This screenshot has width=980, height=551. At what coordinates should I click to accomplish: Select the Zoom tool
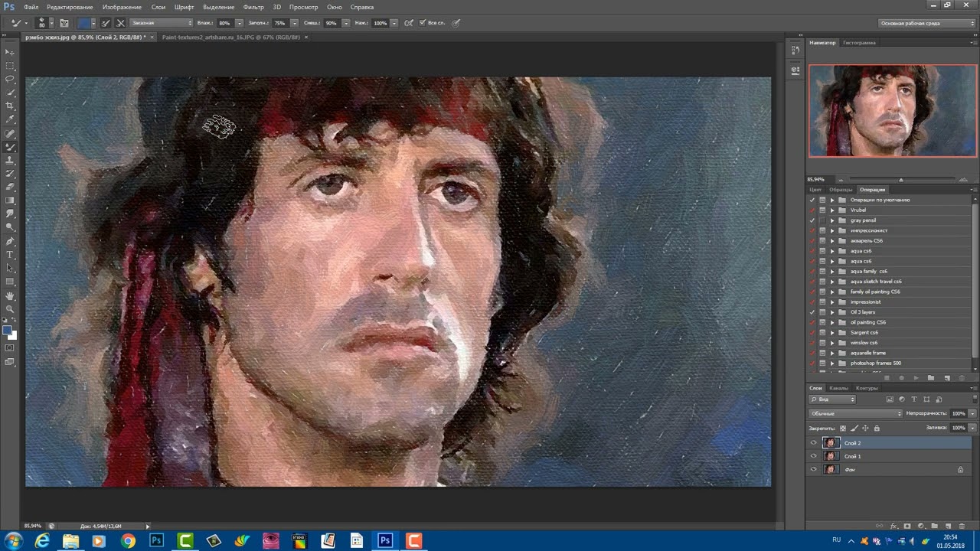tap(10, 308)
